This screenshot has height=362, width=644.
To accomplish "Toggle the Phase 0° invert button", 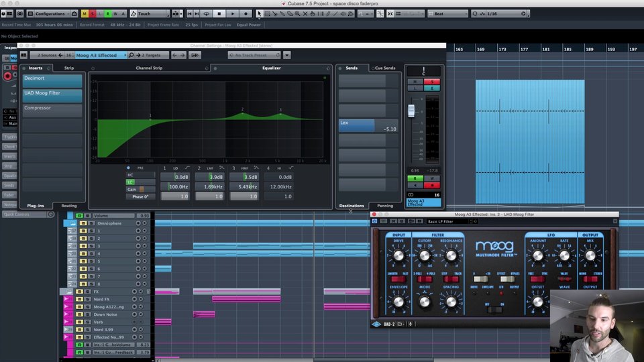I will (140, 196).
